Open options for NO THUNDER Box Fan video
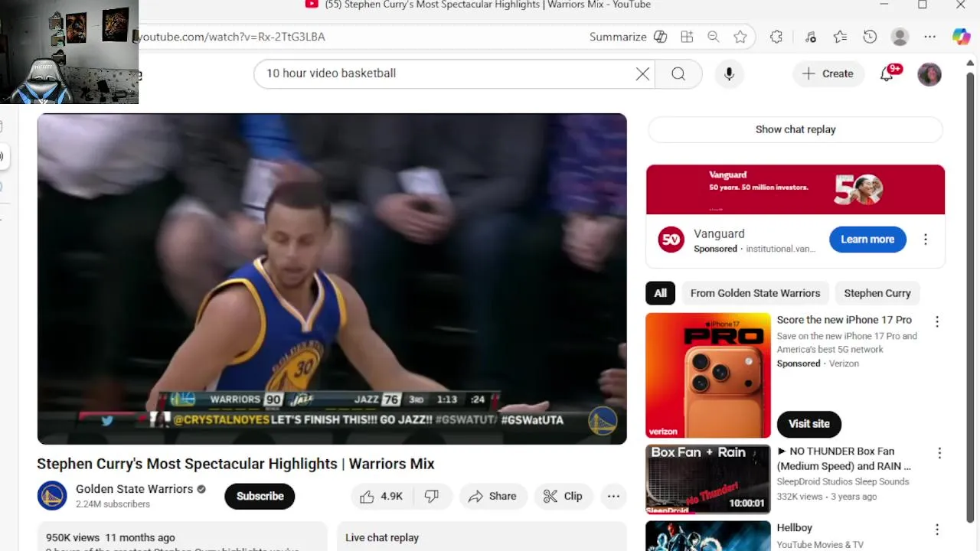Image resolution: width=980 pixels, height=551 pixels. 939,453
